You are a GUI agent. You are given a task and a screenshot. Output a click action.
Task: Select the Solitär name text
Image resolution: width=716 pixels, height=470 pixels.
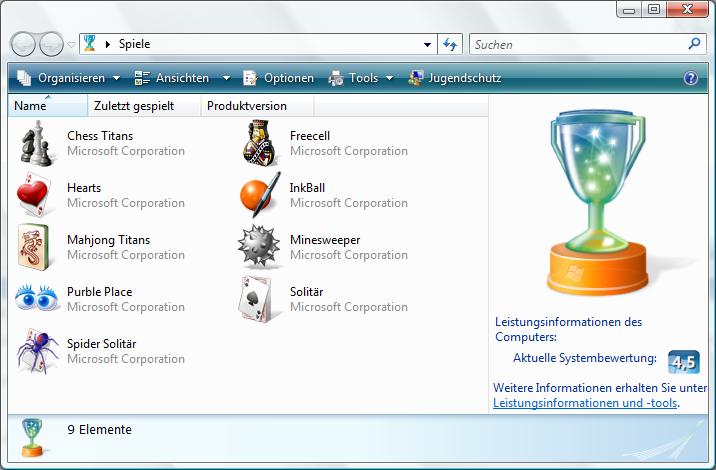pyautogui.click(x=306, y=291)
